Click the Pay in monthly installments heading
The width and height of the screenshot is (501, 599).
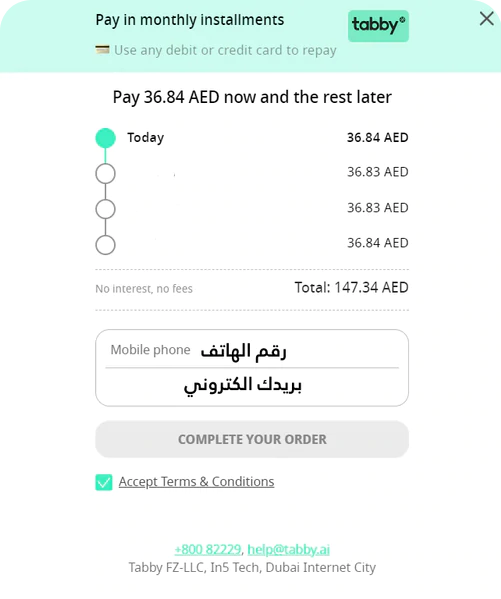(x=190, y=20)
